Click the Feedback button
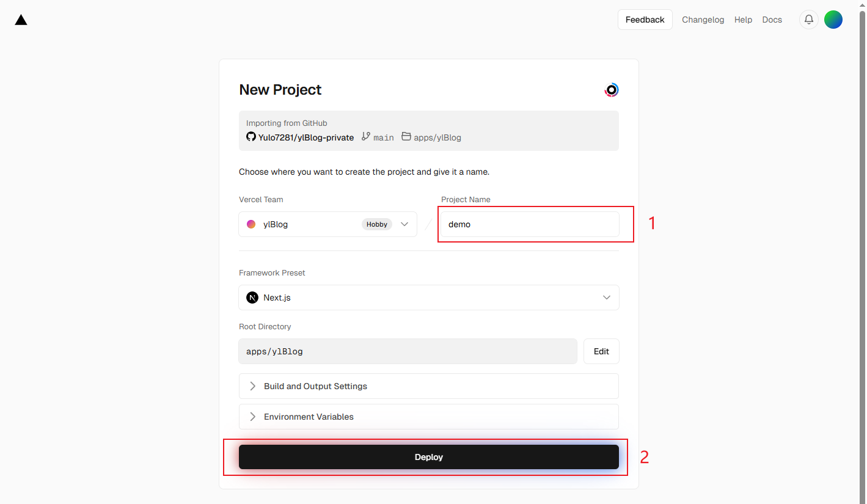This screenshot has width=867, height=504. [645, 20]
